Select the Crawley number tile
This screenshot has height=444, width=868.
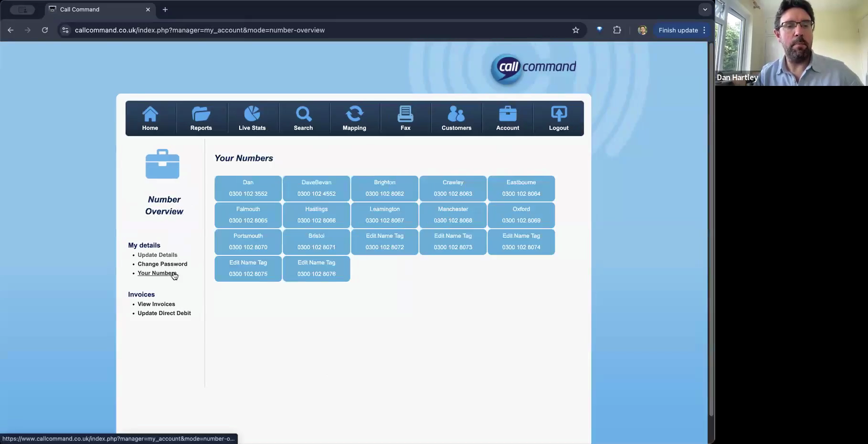pyautogui.click(x=453, y=188)
